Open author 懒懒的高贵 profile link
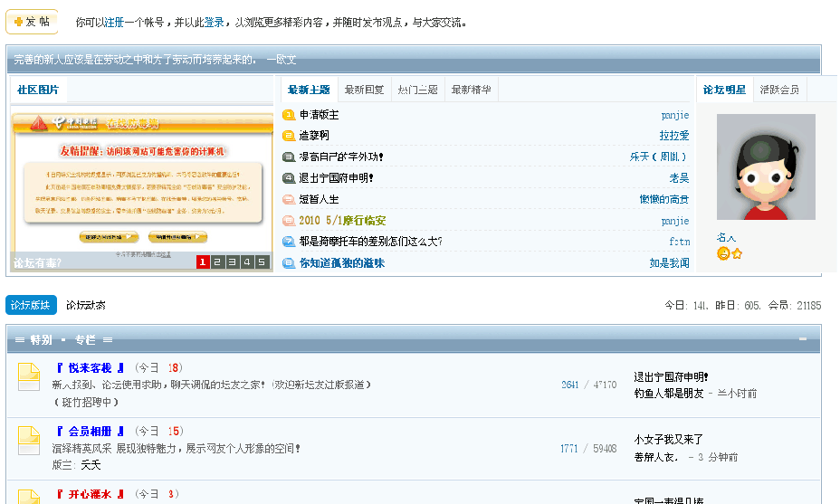The width and height of the screenshot is (840, 504). tap(663, 199)
